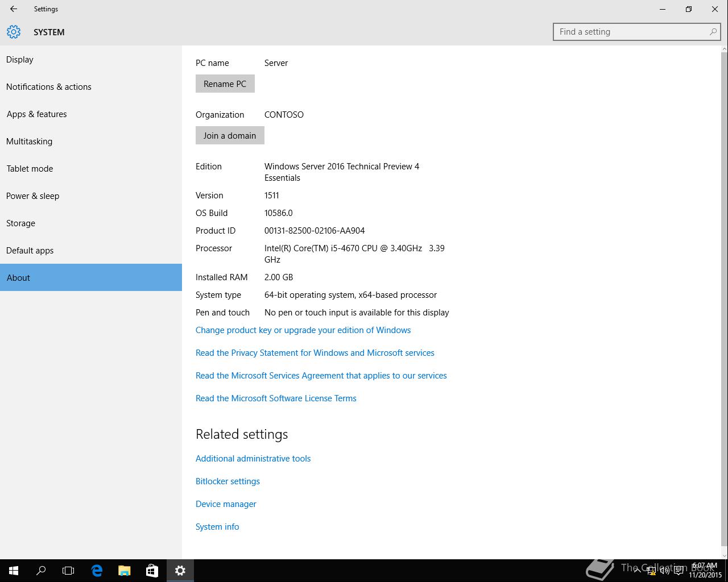Screen dimensions: 728x582
Task: Select the About page
Action: coord(91,277)
